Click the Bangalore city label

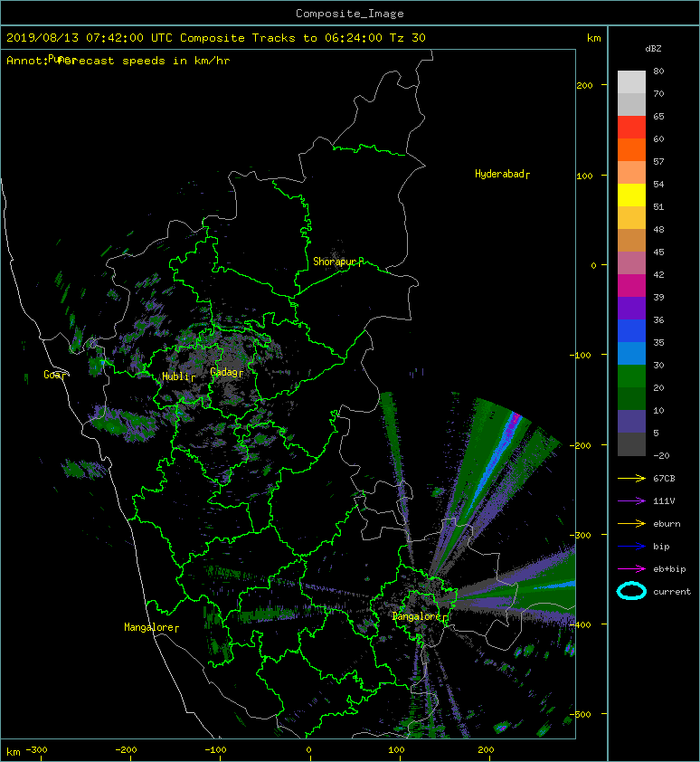[x=416, y=616]
